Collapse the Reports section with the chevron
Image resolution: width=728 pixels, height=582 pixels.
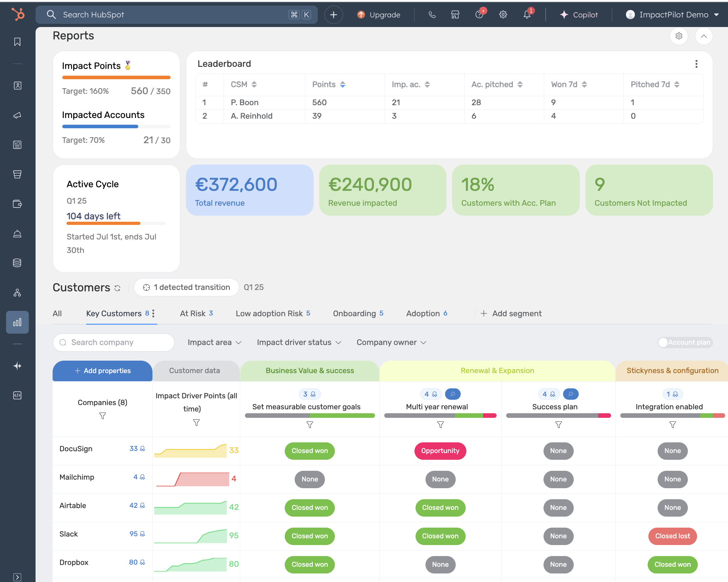click(x=704, y=36)
